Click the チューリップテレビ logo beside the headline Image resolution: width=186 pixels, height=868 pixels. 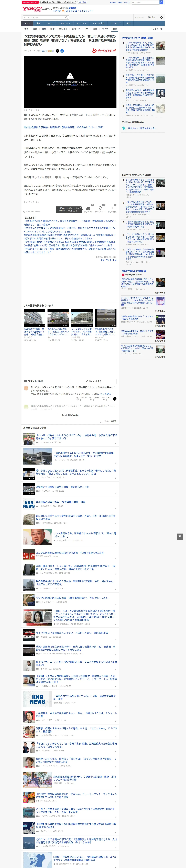(104, 51)
